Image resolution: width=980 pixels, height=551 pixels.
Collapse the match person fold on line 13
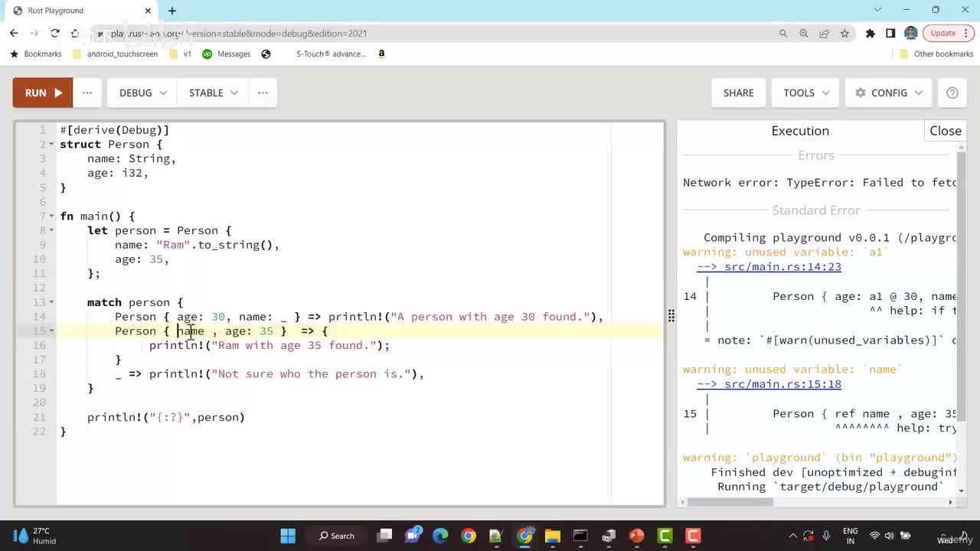(51, 302)
